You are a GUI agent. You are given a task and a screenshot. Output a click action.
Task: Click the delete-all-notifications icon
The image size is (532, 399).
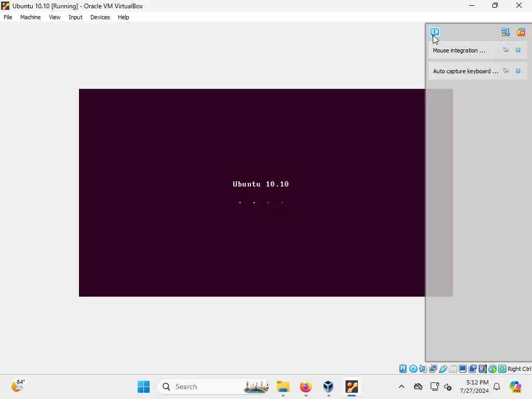(x=521, y=32)
